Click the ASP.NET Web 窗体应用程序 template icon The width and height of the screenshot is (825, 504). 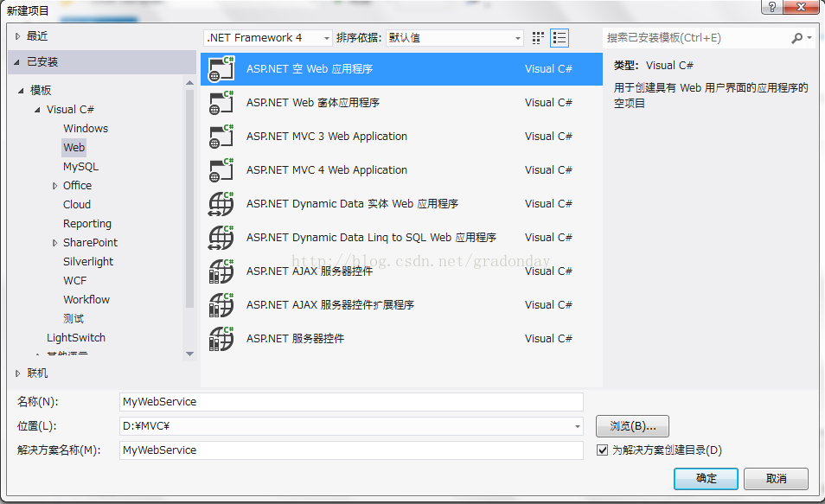[x=221, y=102]
